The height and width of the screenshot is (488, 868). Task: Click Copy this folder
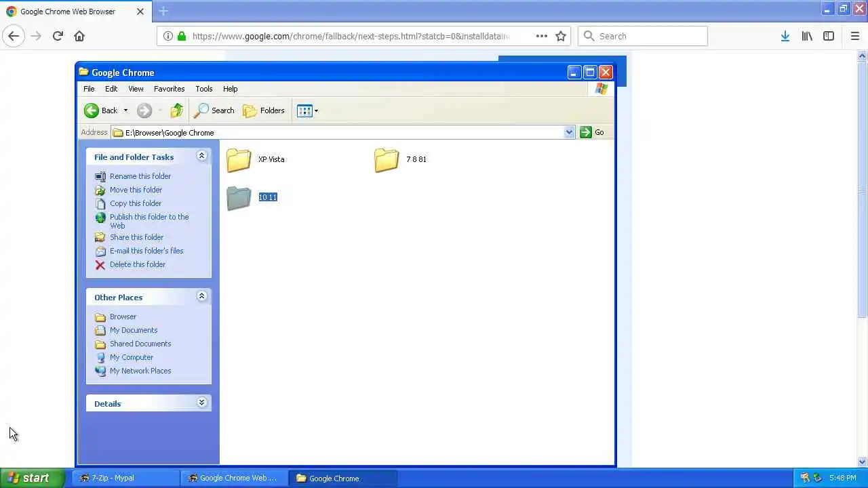point(136,203)
